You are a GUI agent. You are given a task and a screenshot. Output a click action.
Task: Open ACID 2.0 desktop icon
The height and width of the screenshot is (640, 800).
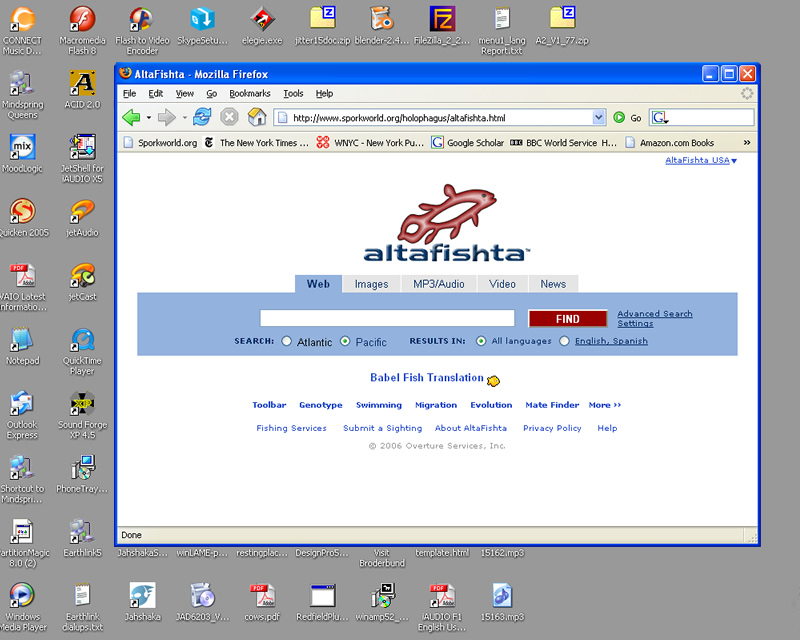[x=82, y=84]
